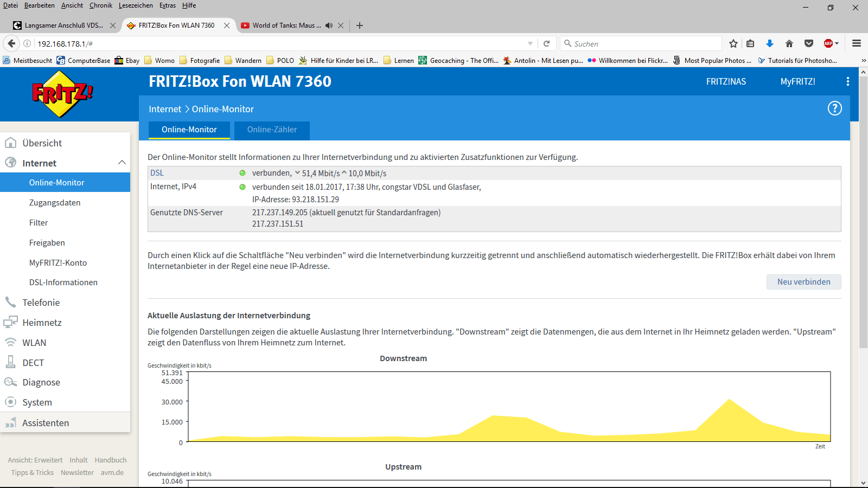Open the Adblock Plus dropdown arrow

[837, 43]
